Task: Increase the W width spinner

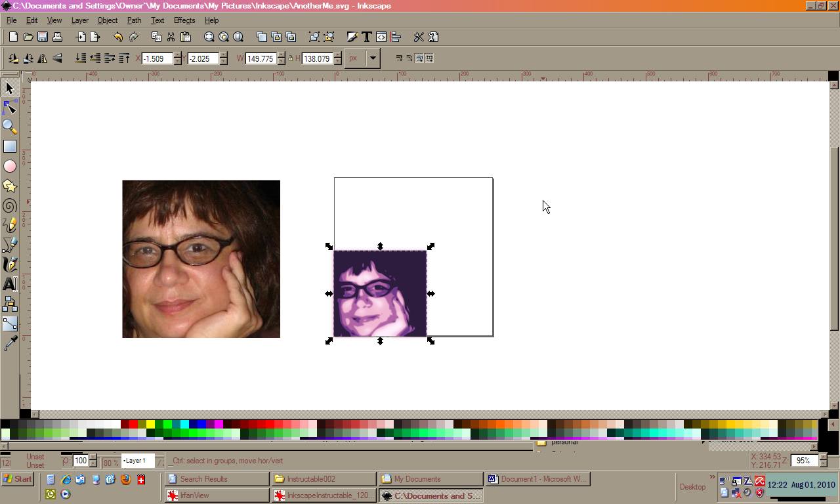Action: coord(282,55)
